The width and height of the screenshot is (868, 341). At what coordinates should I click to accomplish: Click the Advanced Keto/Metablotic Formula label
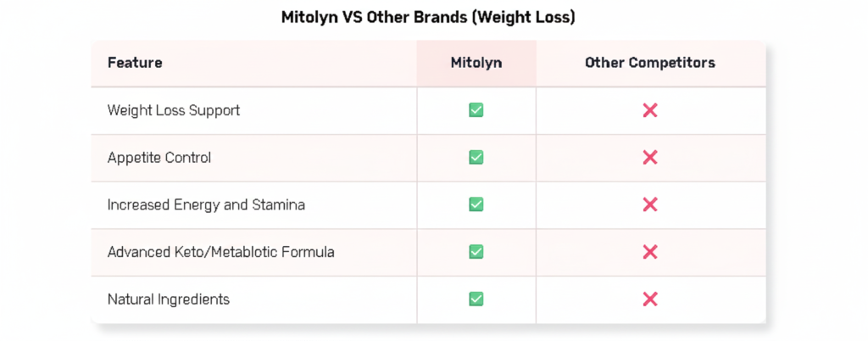click(x=221, y=252)
